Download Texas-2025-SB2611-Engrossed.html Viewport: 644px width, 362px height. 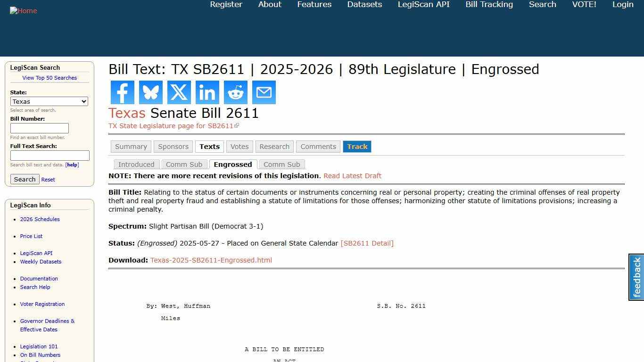pos(211,260)
